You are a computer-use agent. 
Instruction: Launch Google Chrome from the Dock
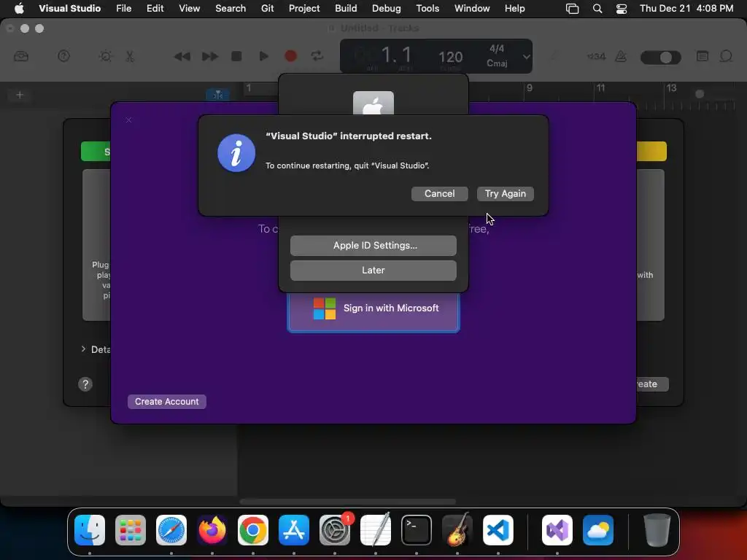(253, 530)
